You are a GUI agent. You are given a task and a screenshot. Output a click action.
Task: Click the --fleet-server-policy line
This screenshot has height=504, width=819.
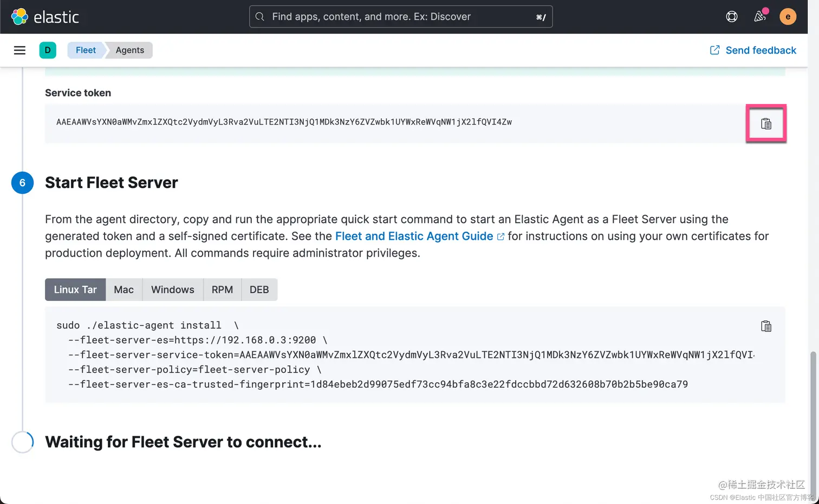195,370
